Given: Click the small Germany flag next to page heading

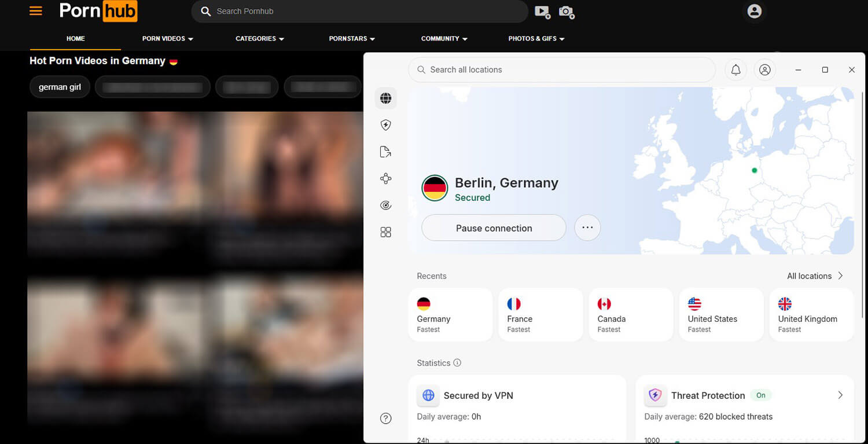Looking at the screenshot, I should point(173,61).
